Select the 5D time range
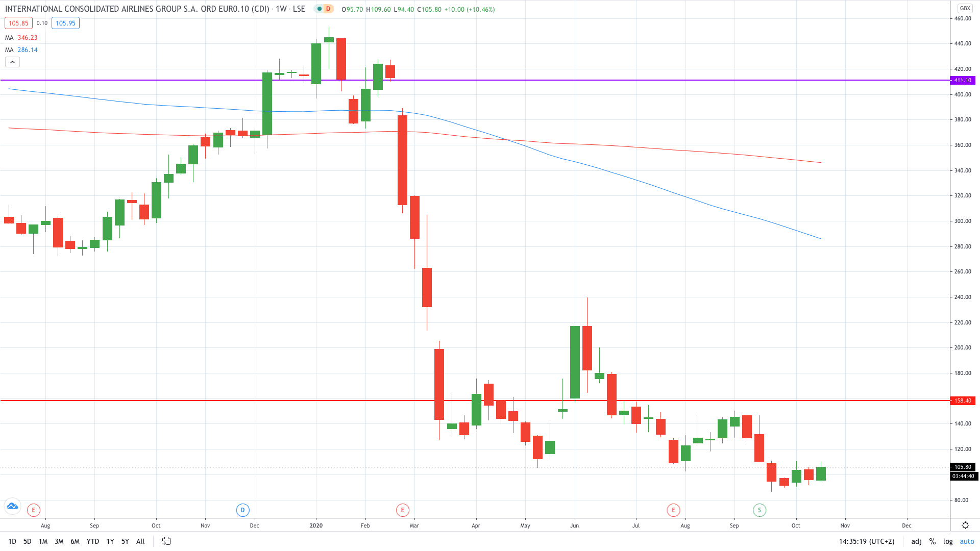The width and height of the screenshot is (980, 551). (28, 541)
